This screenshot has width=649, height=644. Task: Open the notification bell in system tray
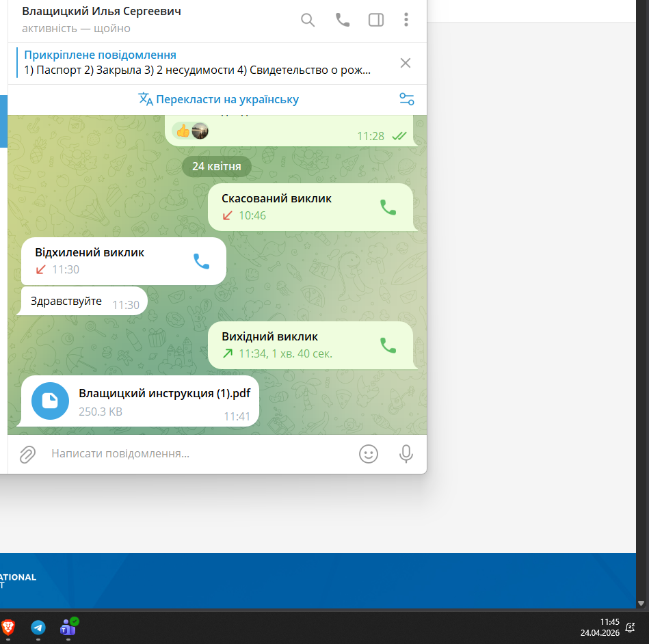coord(630,628)
